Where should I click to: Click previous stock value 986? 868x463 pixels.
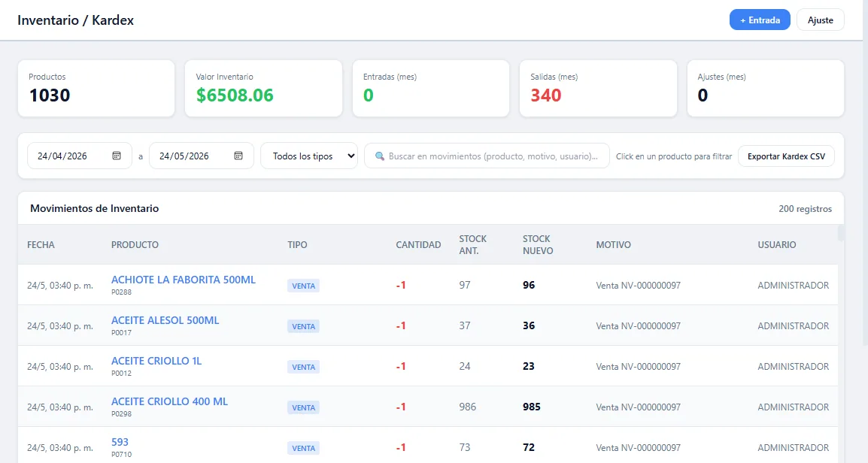tap(467, 407)
